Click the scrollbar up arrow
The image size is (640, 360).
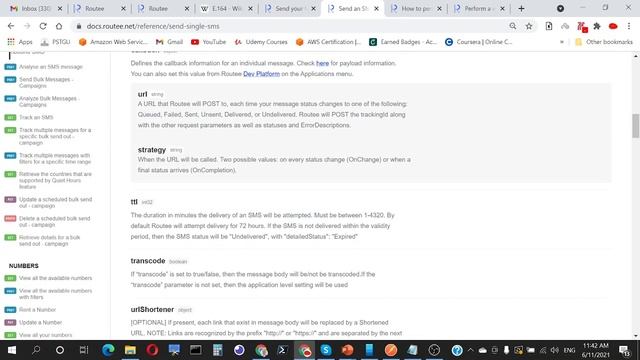[x=636, y=56]
